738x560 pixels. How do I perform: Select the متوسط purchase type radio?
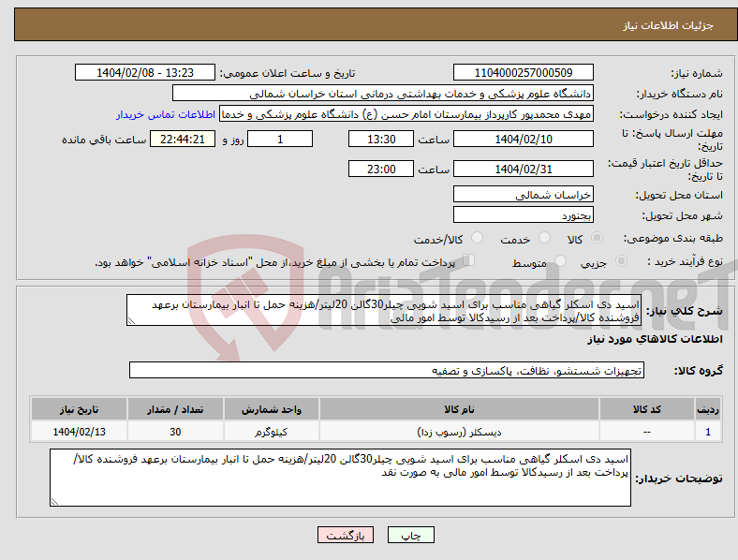[560, 261]
